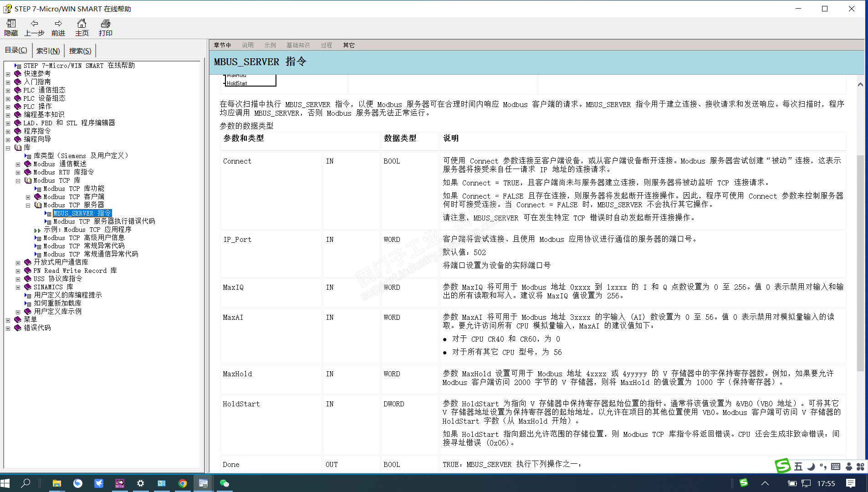
Task: Collapse the Modbus TCP 库 node
Action: tap(18, 180)
